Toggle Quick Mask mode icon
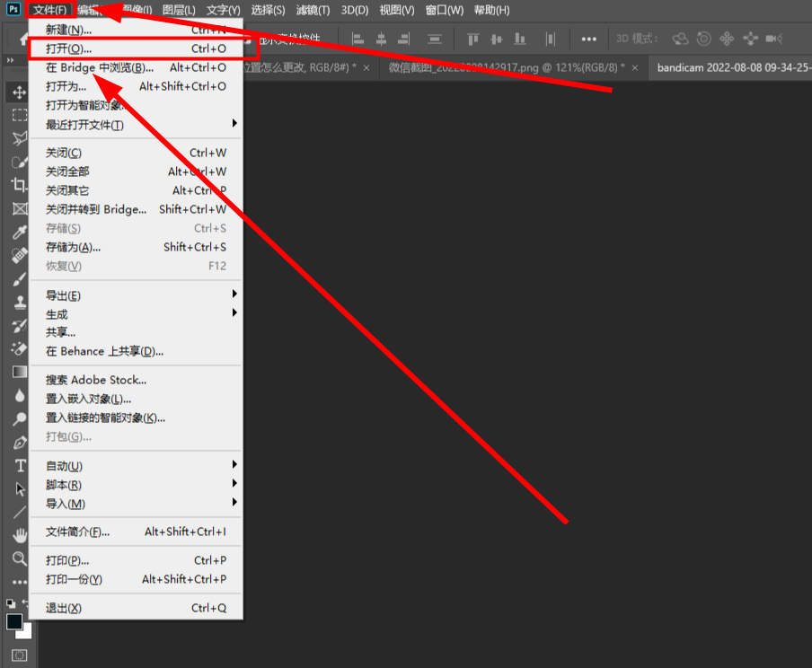This screenshot has height=668, width=812. pyautogui.click(x=19, y=655)
